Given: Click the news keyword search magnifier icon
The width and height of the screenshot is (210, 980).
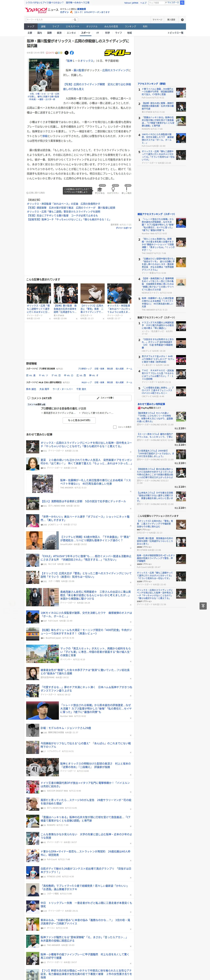Looking at the screenshot, I should pyautogui.click(x=75, y=19).
